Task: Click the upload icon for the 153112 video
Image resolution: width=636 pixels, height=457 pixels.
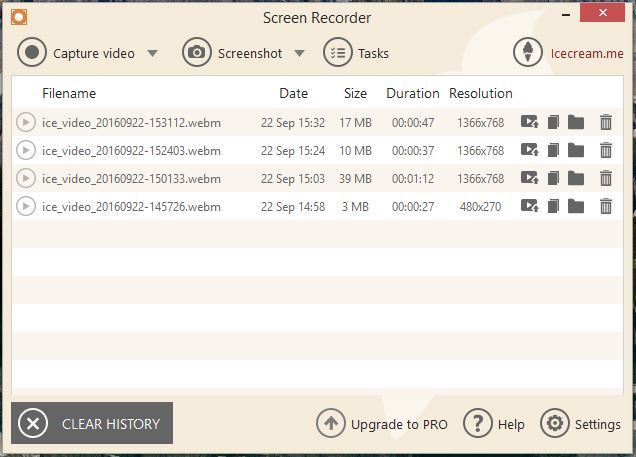Action: coord(529,123)
